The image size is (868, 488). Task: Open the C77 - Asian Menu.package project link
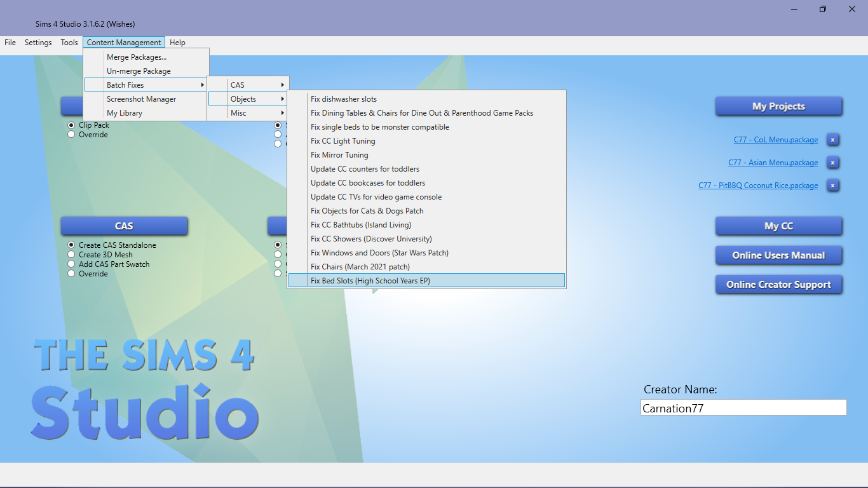click(x=773, y=163)
